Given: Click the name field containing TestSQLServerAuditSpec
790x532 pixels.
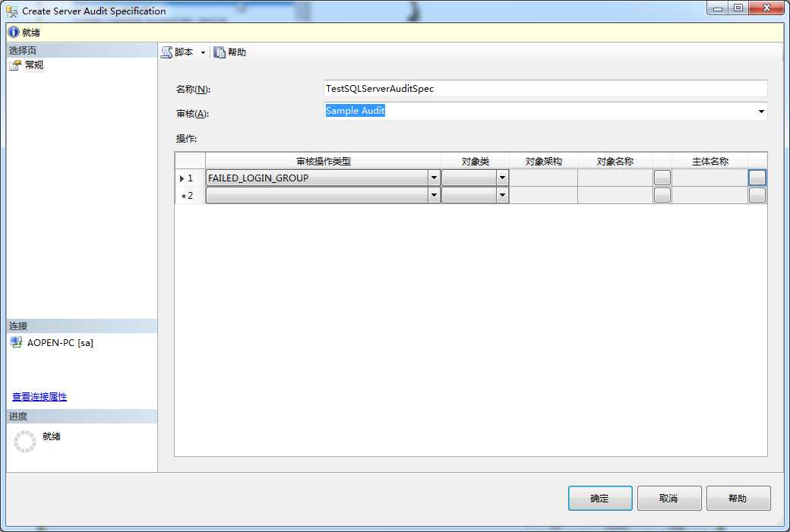Looking at the screenshot, I should click(x=545, y=89).
